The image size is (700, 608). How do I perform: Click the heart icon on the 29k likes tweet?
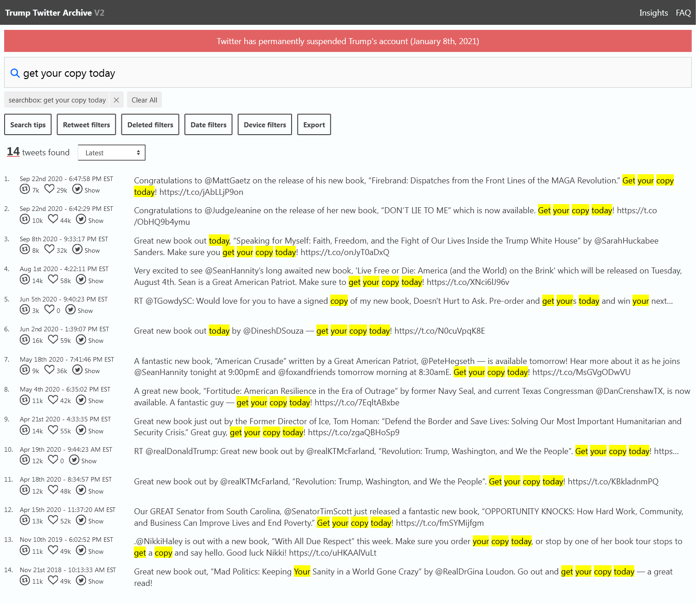[49, 189]
